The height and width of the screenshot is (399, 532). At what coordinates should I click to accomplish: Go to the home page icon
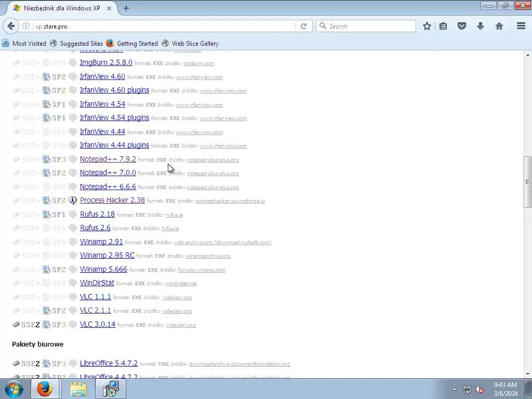click(499, 26)
